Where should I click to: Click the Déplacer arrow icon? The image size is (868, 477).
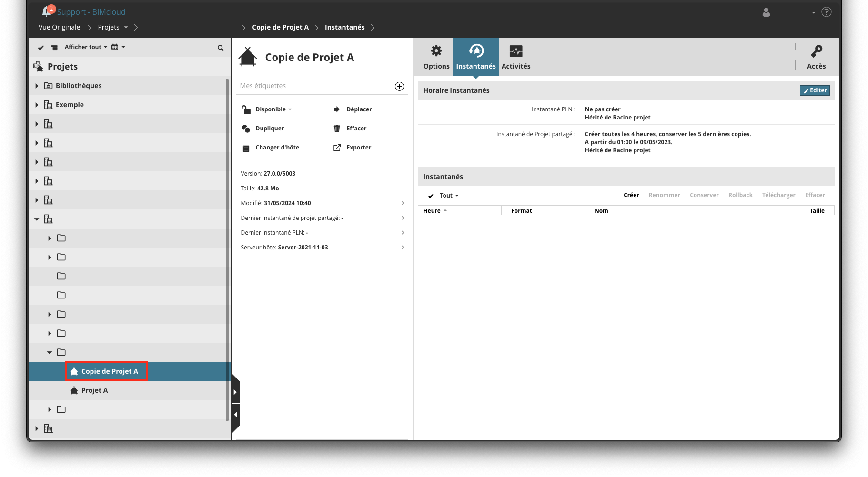point(337,109)
